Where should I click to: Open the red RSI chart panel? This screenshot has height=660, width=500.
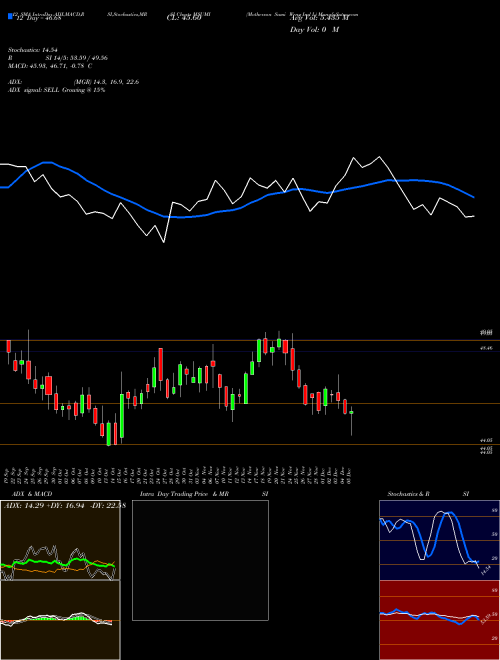[439, 620]
